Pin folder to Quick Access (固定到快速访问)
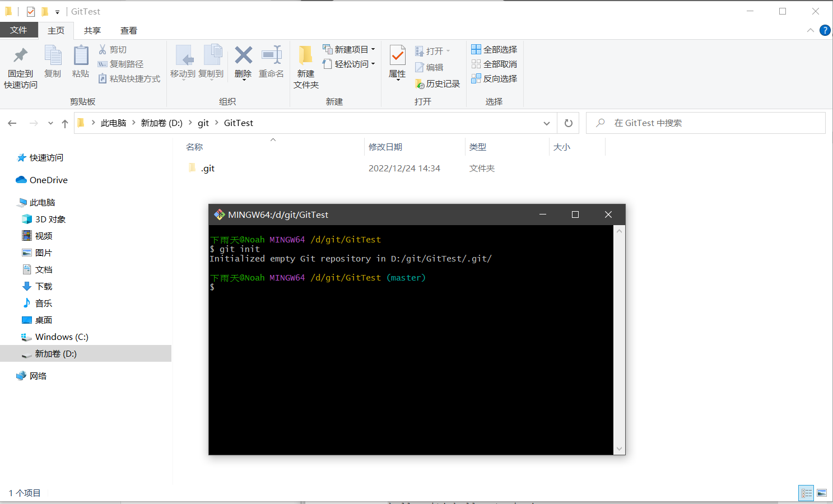 21,68
